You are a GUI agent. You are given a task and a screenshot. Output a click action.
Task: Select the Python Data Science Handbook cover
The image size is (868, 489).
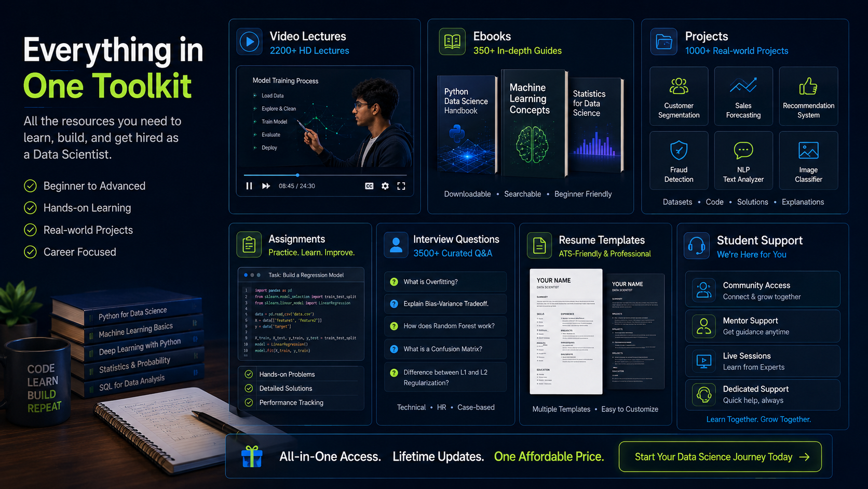(x=467, y=125)
